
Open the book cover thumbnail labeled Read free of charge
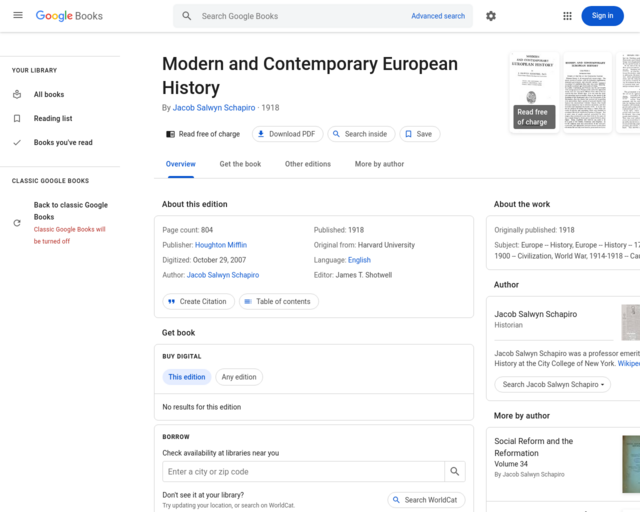click(534, 92)
